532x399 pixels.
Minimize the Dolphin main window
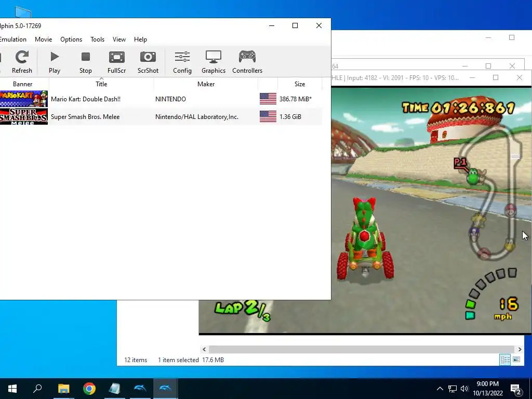(x=271, y=25)
